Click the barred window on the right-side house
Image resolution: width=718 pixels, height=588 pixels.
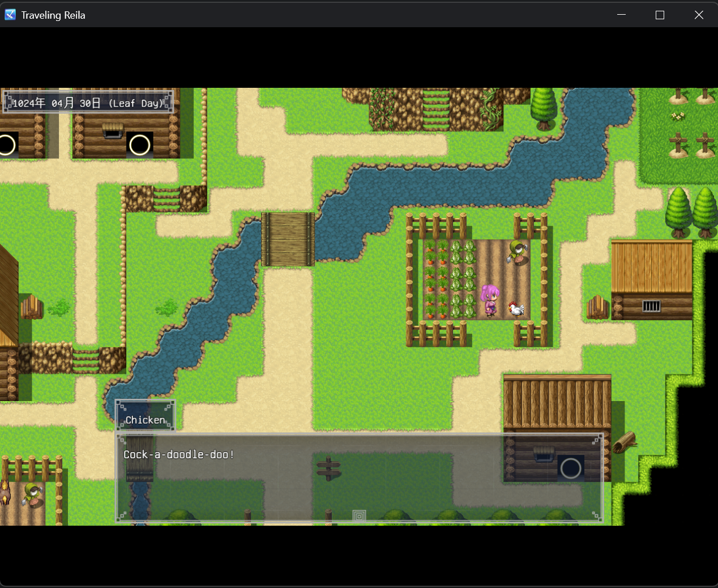tap(651, 306)
